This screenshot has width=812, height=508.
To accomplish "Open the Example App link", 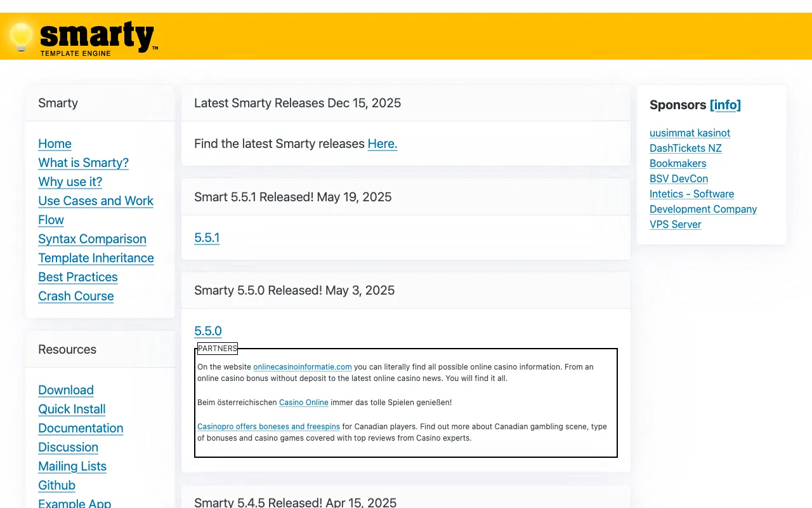I will click(x=74, y=503).
